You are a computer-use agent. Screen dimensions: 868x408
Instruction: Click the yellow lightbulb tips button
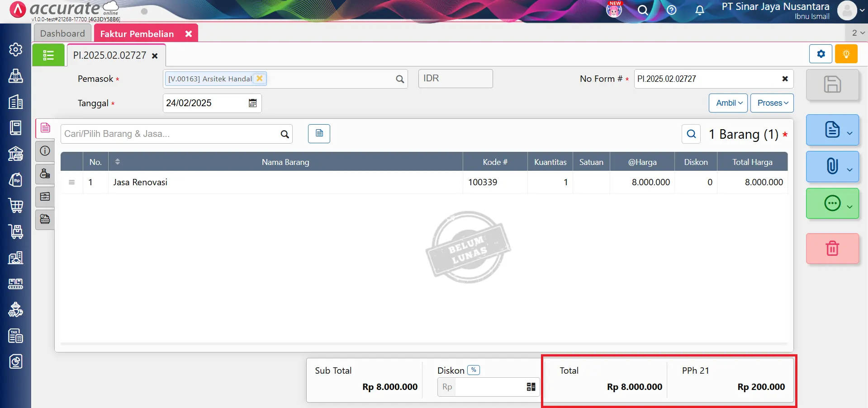846,54
